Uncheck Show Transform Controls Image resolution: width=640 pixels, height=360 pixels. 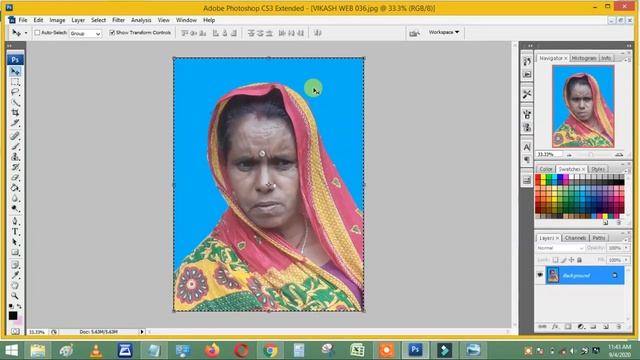[x=112, y=32]
